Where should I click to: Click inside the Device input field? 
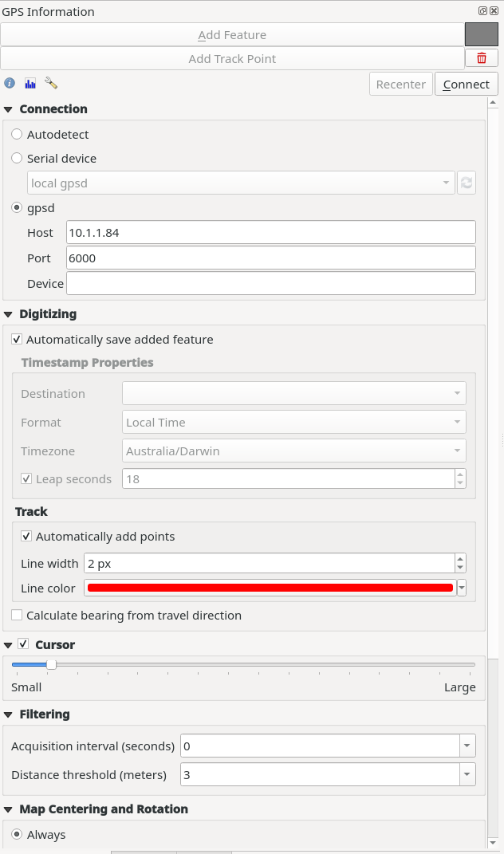pos(271,282)
